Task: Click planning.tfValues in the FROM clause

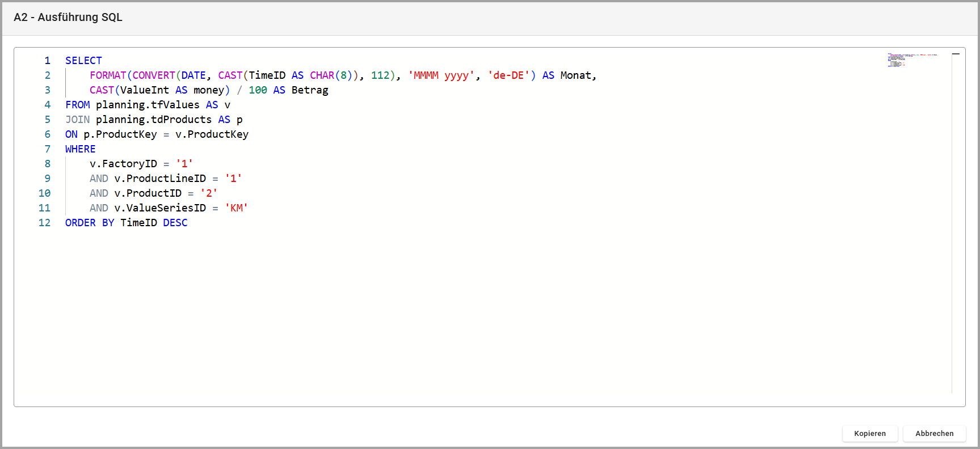Action: (148, 105)
